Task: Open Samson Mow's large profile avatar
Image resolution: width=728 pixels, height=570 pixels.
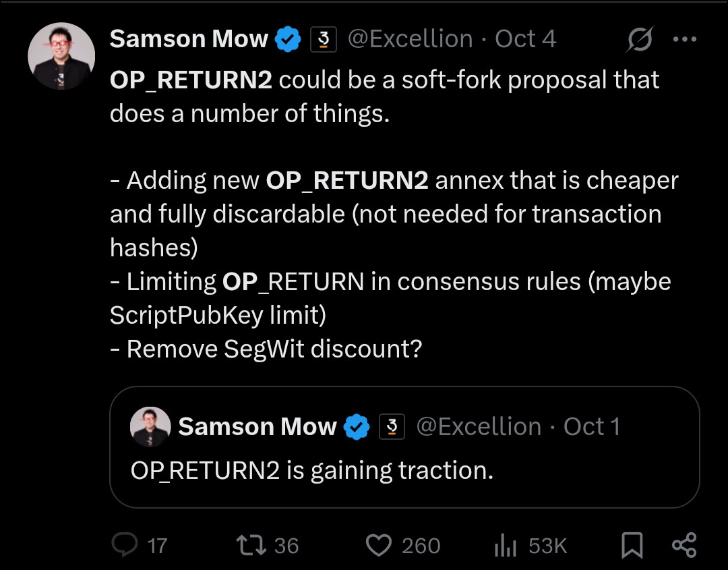Action: pos(61,57)
